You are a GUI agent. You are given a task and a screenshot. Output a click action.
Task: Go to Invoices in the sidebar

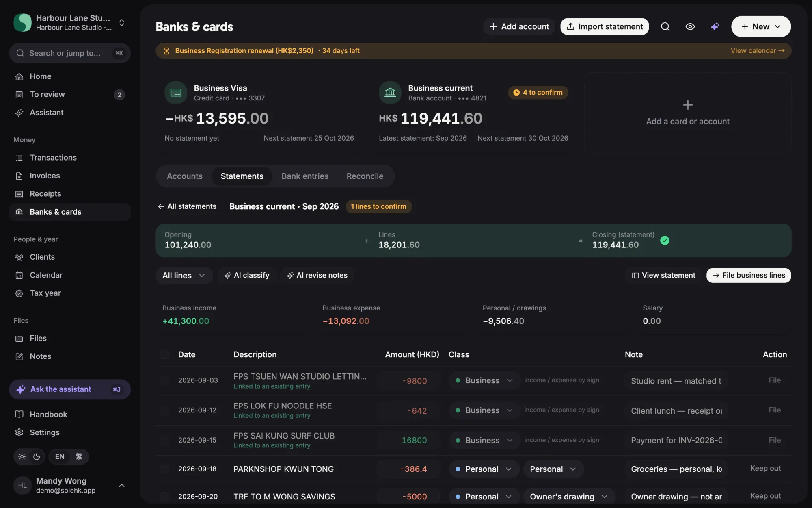70,176
